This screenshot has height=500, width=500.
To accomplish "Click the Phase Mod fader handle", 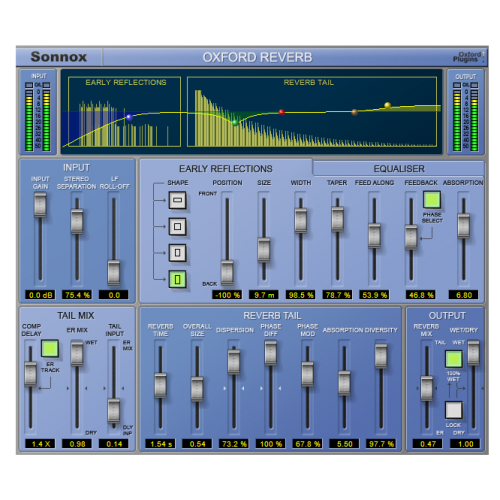I will [307, 374].
